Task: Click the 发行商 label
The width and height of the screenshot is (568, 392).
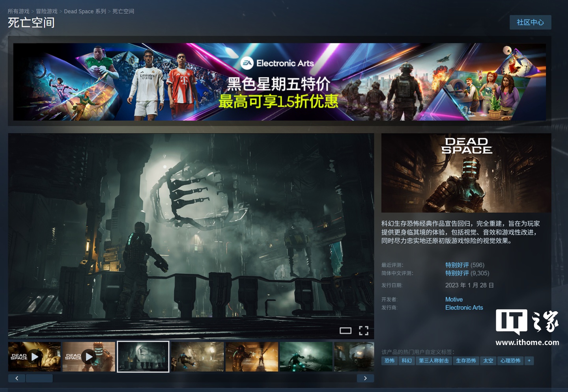Action: pyautogui.click(x=389, y=308)
